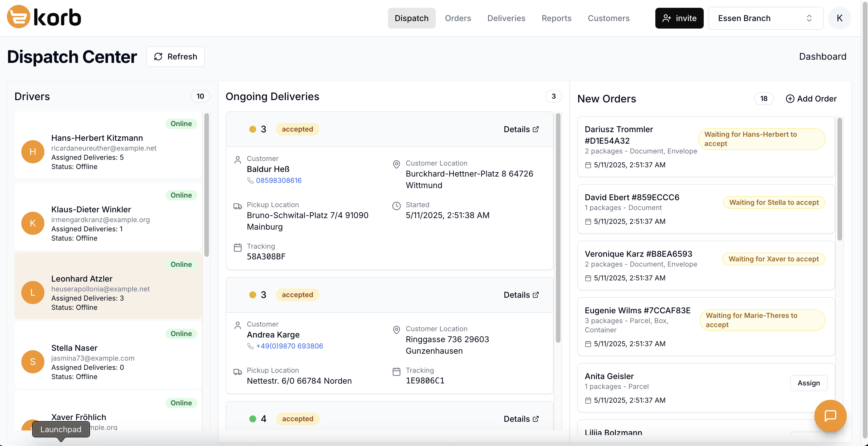This screenshot has width=868, height=446.
Task: Click the Drivers count badge 10
Action: [x=200, y=96]
